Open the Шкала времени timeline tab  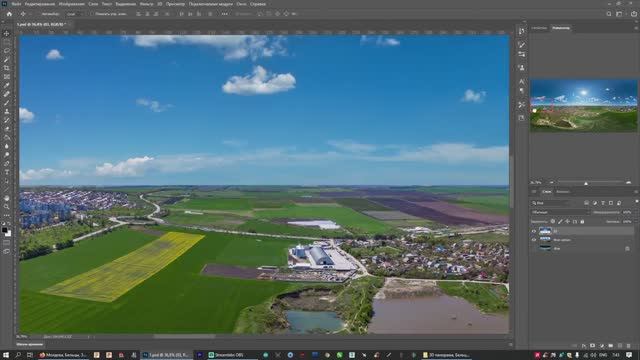[29, 344]
